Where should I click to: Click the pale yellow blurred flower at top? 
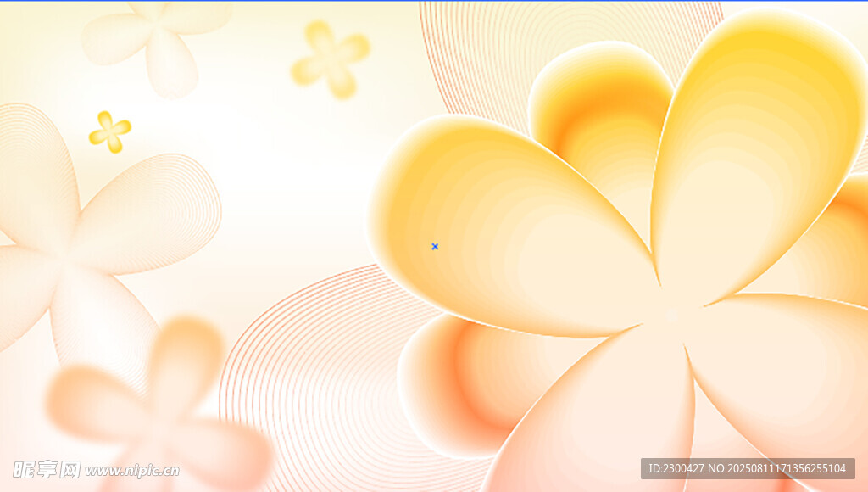[x=331, y=59]
